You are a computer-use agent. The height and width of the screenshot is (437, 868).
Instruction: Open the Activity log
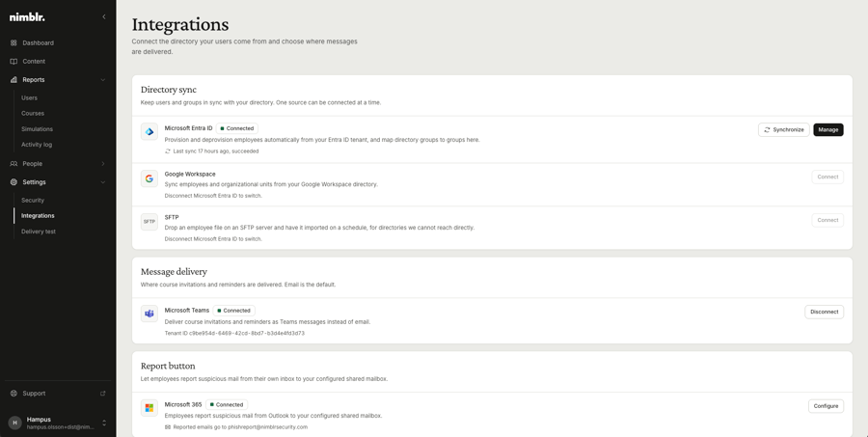[37, 145]
